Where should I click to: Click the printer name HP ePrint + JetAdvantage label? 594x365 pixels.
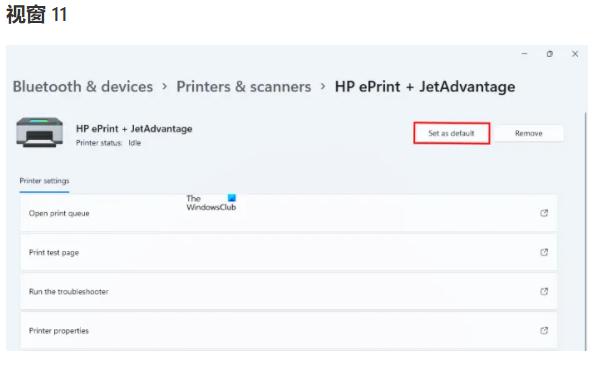(134, 129)
